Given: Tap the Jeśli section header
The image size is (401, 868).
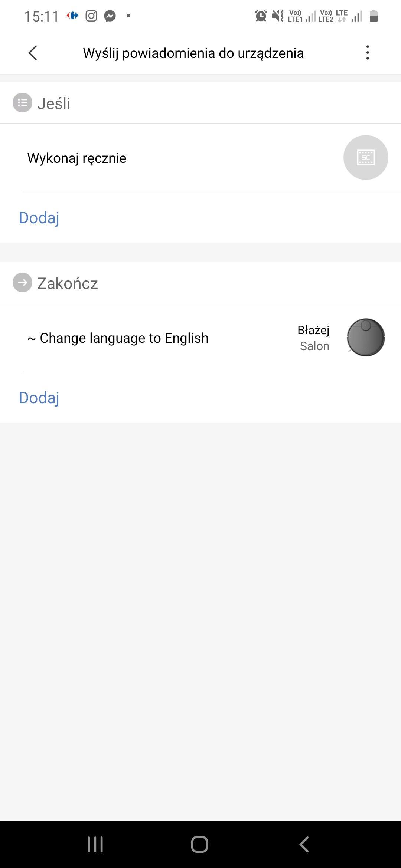Looking at the screenshot, I should click(x=54, y=103).
